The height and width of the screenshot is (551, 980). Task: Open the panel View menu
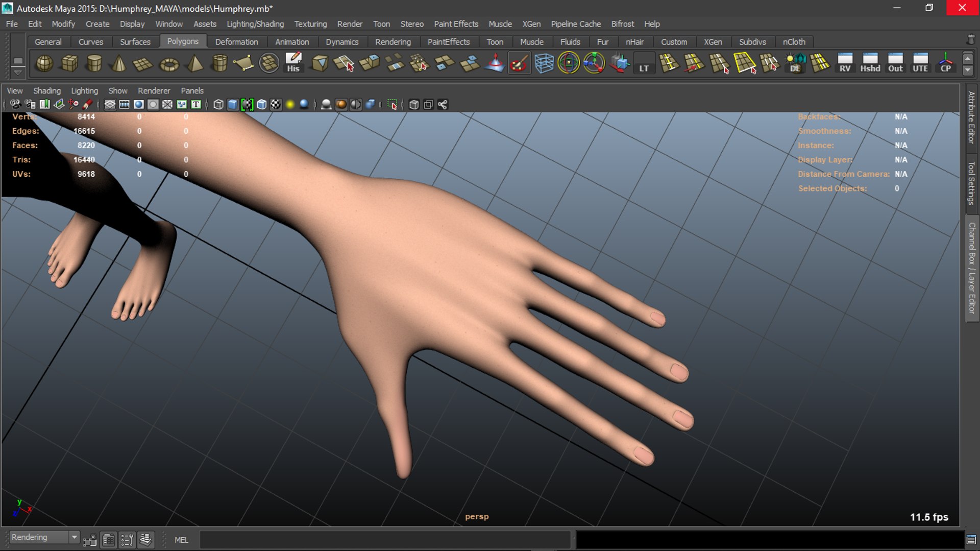14,90
